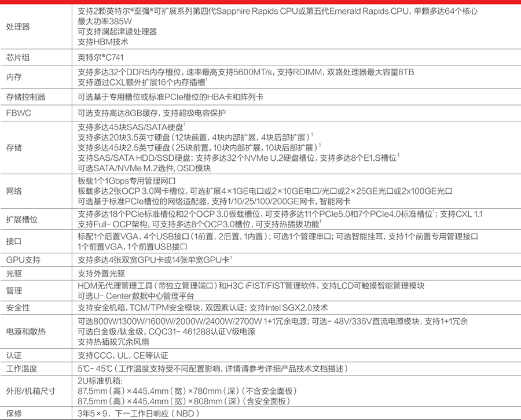Click the 支持CCC, UL, CE等认证 value
The width and height of the screenshot is (521, 420).
coord(123,356)
